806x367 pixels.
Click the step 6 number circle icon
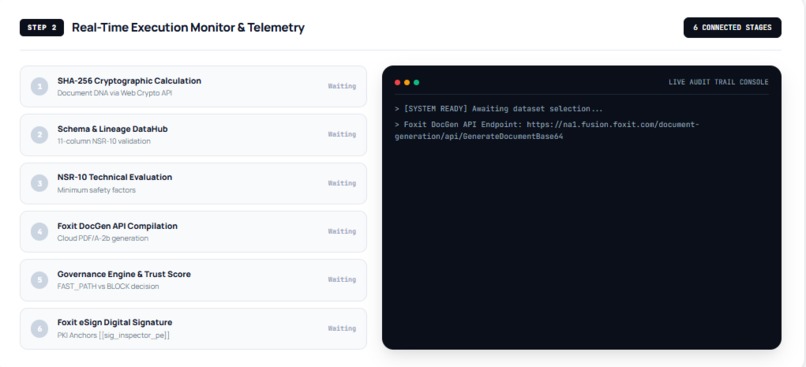(x=40, y=328)
